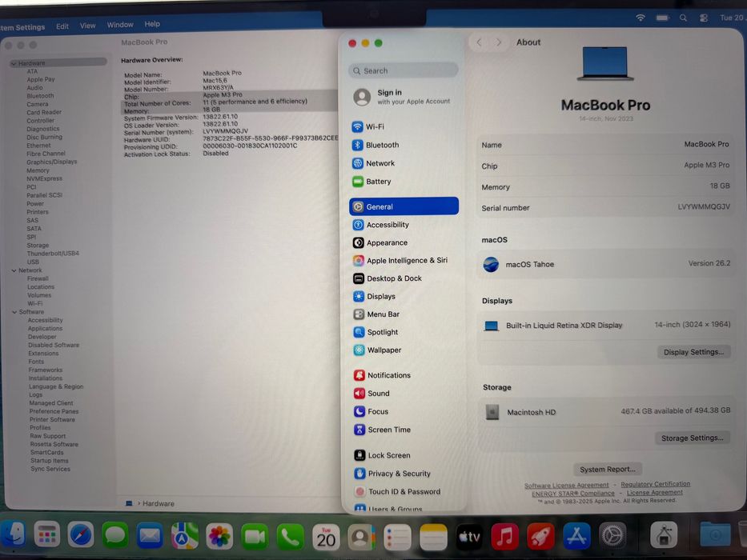This screenshot has width=747, height=560.
Task: Collapse Software section in System Report
Action: [14, 312]
